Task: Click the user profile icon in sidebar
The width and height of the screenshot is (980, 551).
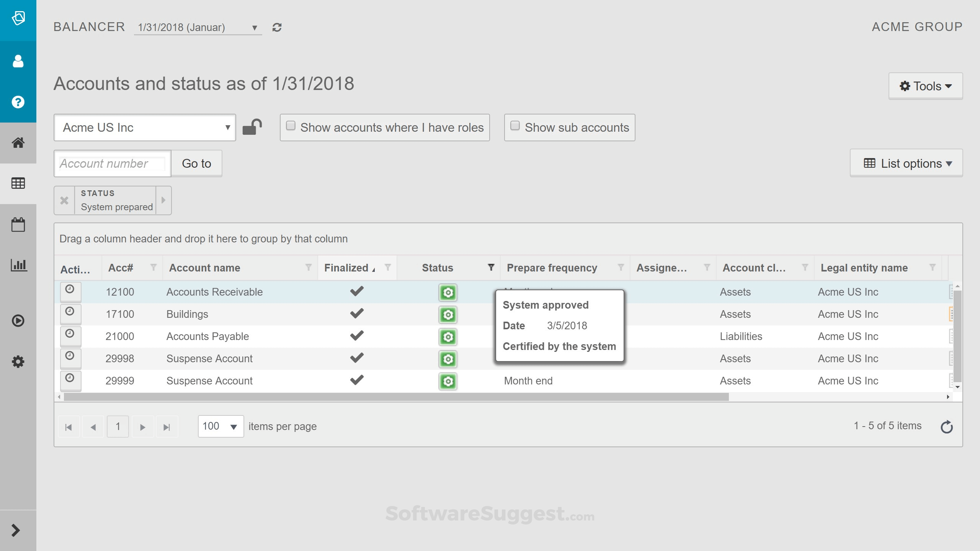Action: coord(18,61)
